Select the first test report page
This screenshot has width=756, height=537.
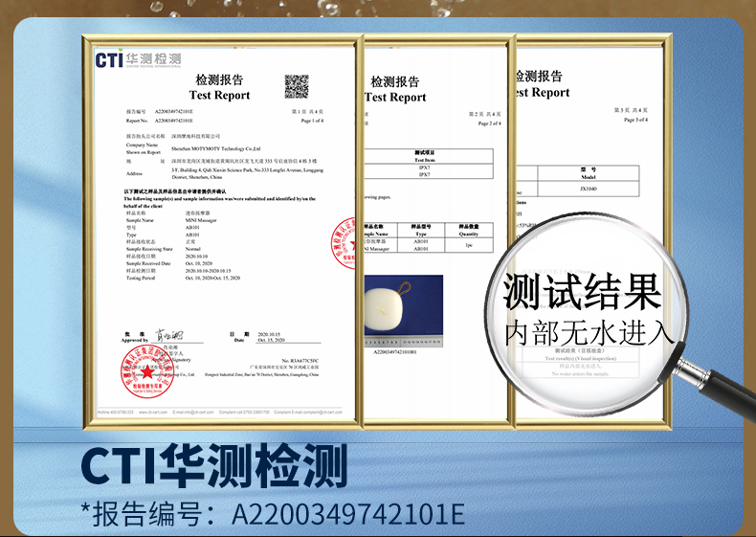pos(218,230)
